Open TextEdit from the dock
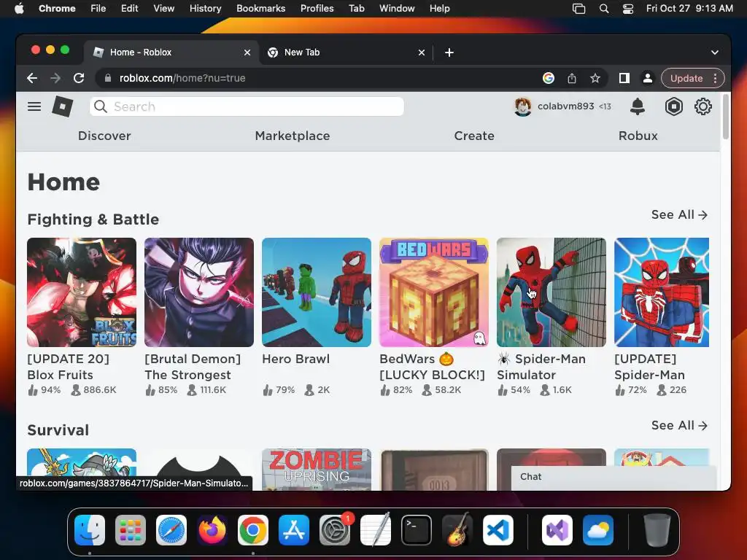 tap(376, 530)
